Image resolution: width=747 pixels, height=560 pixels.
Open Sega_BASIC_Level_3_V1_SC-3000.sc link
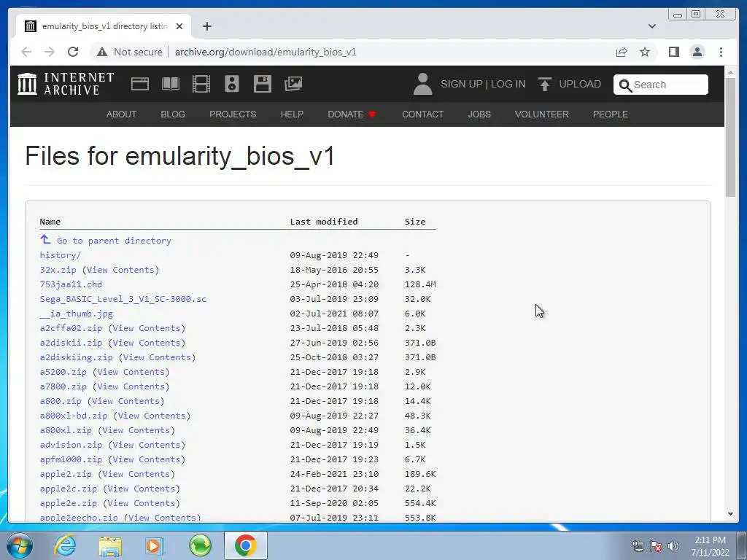pyautogui.click(x=123, y=299)
